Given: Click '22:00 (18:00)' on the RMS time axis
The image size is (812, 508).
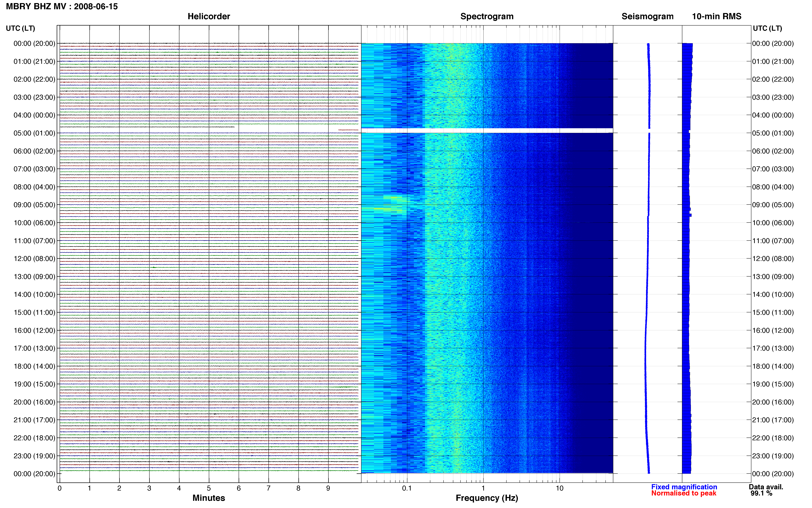Looking at the screenshot, I should [x=773, y=438].
